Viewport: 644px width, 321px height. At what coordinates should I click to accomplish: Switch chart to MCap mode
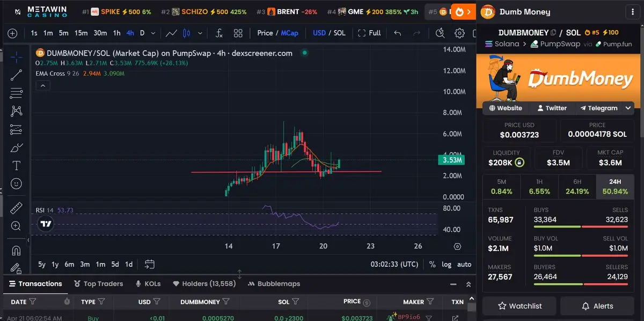point(290,33)
